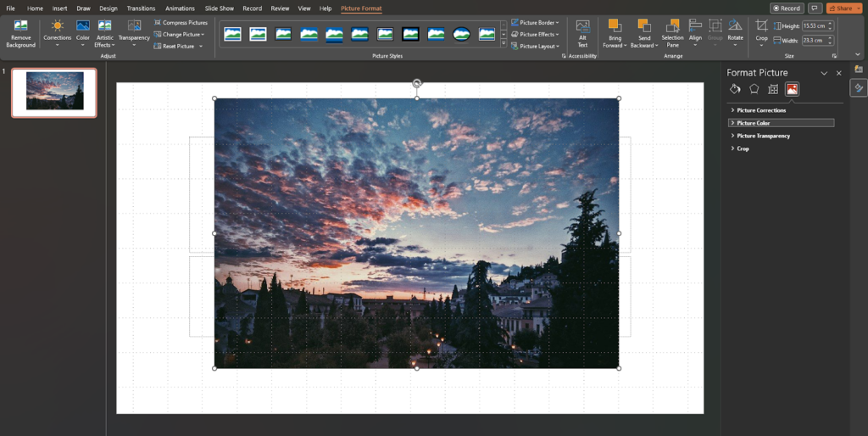868x436 pixels.
Task: Click the Remove Background icon
Action: tap(21, 28)
